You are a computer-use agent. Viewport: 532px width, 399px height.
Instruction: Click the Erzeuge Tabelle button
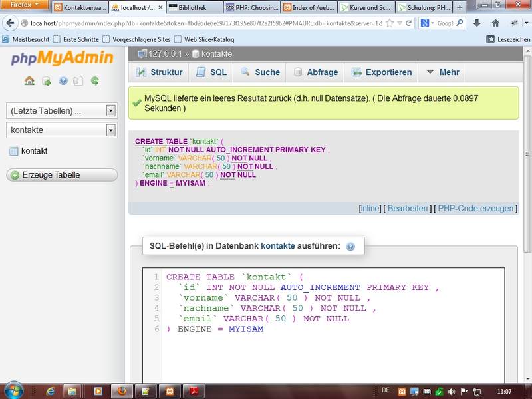pyautogui.click(x=62, y=175)
